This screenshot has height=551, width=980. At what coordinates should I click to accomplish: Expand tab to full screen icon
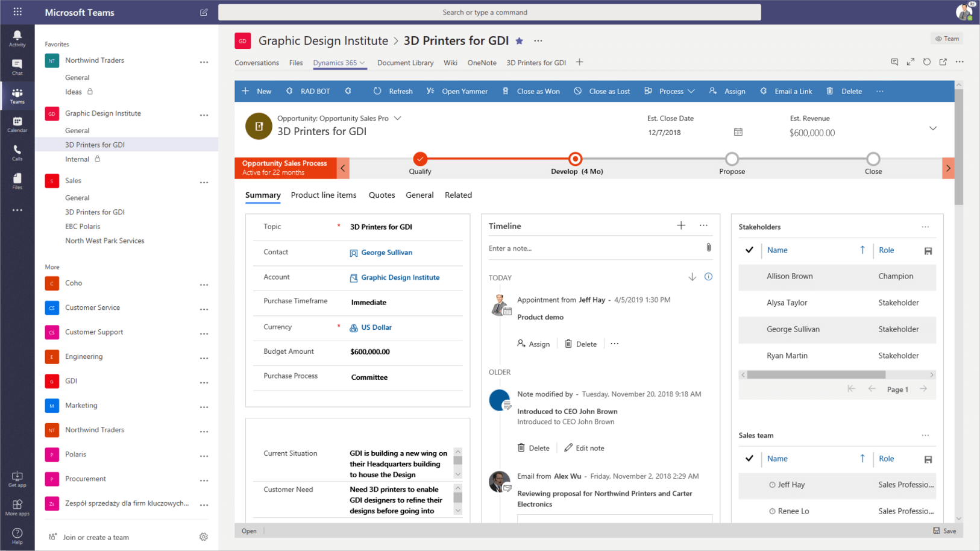click(911, 61)
